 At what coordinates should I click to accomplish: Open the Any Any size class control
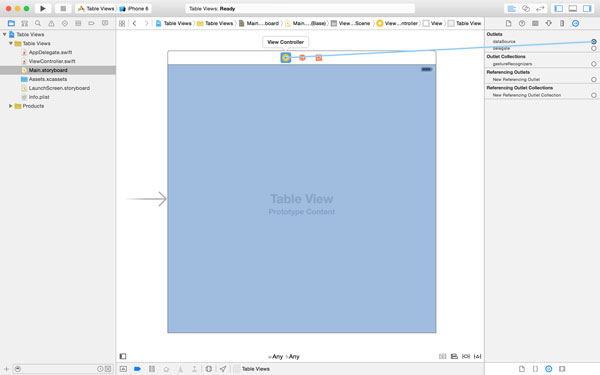pos(284,357)
